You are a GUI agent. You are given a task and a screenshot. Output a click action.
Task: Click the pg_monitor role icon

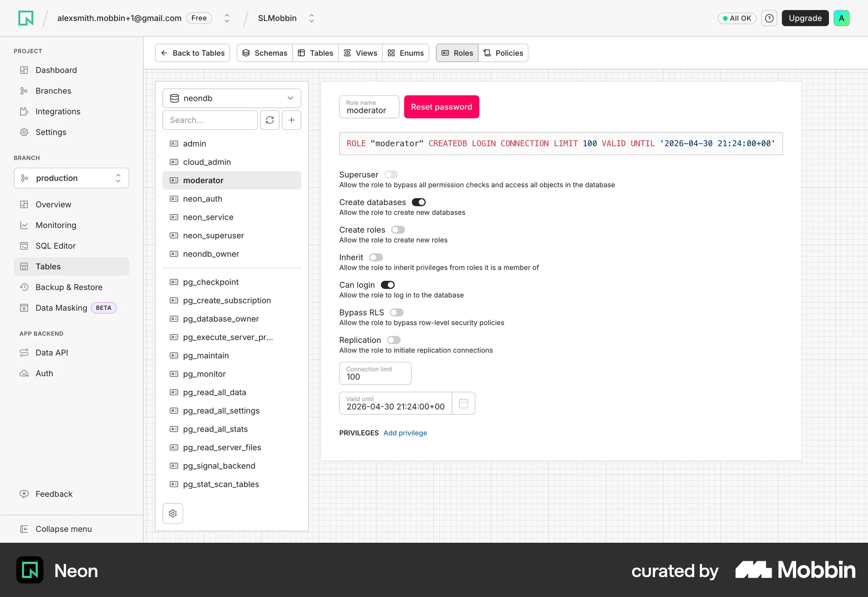[x=174, y=374]
